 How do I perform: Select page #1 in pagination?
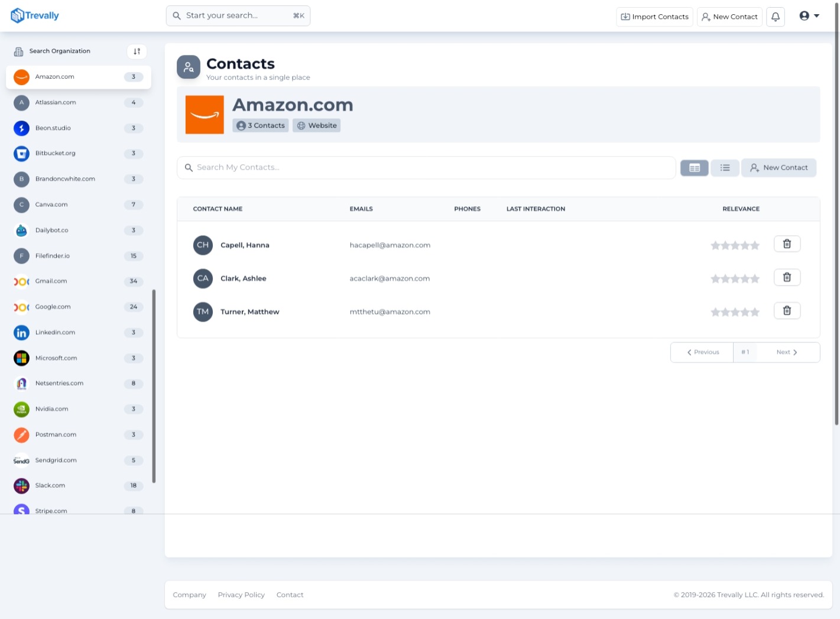[745, 352]
